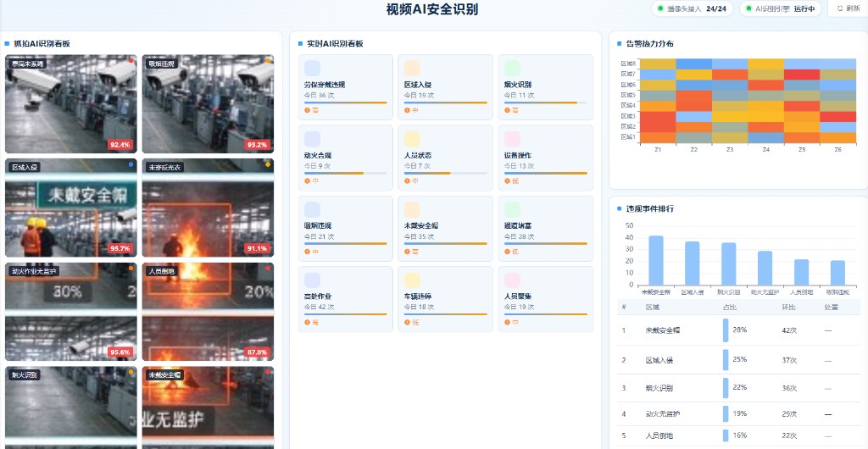This screenshot has width=868, height=449.
Task: Click the 87.8% confidence badge
Action: (258, 352)
